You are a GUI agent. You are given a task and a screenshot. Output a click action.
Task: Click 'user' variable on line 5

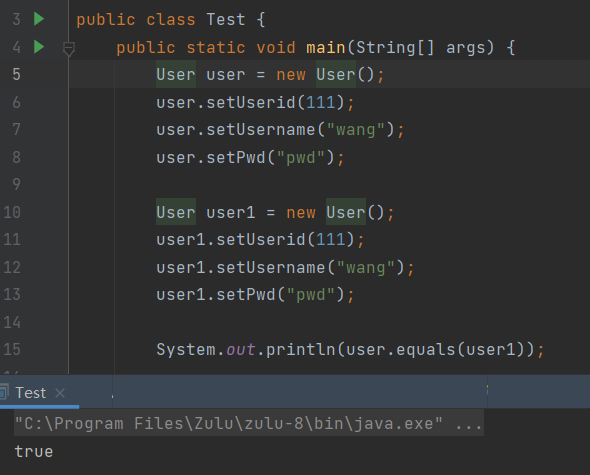point(226,75)
